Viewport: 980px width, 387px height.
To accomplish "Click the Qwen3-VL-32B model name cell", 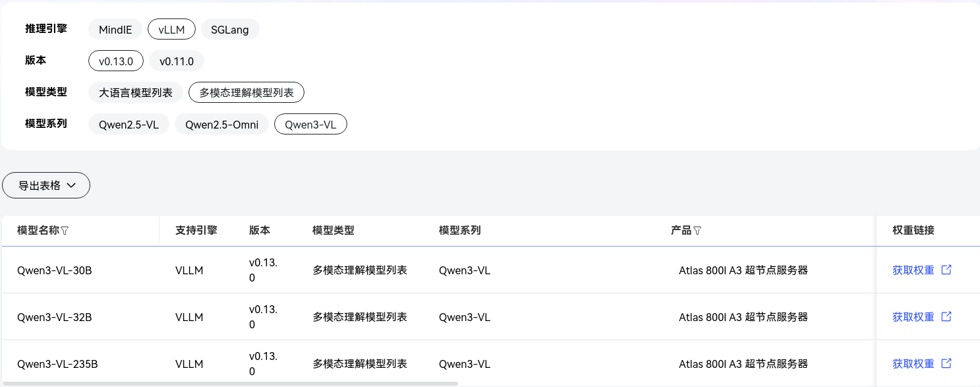I will click(55, 317).
